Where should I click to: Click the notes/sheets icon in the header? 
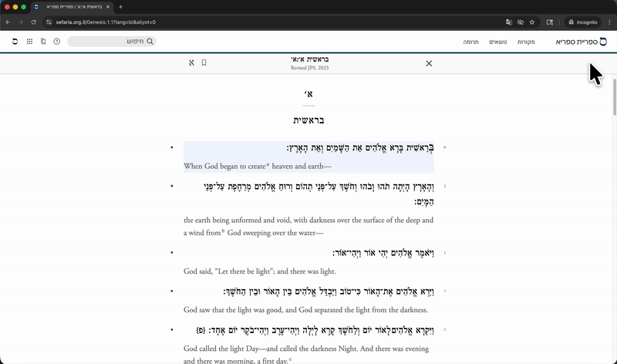pos(43,41)
